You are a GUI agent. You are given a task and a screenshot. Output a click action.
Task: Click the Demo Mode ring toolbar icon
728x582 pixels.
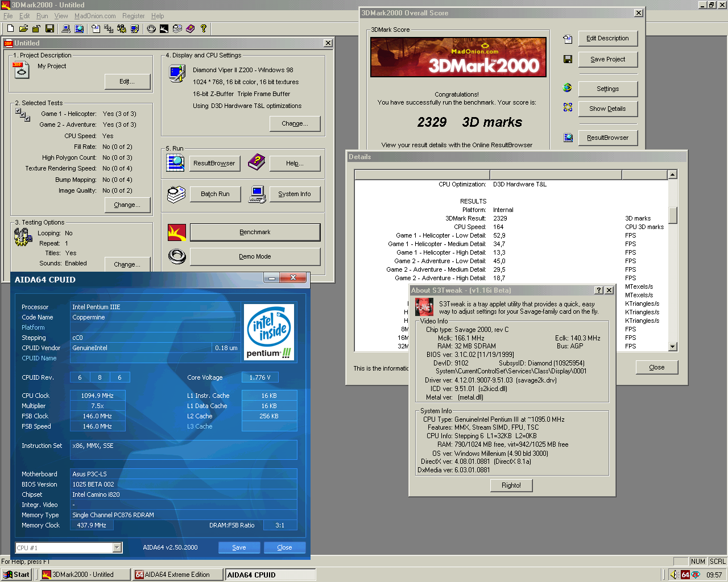coord(151,28)
